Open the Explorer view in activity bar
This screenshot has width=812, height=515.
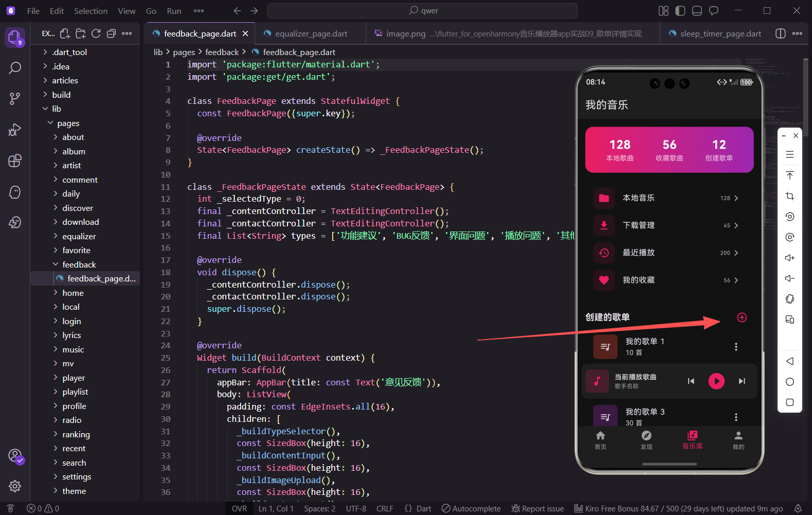pos(14,37)
